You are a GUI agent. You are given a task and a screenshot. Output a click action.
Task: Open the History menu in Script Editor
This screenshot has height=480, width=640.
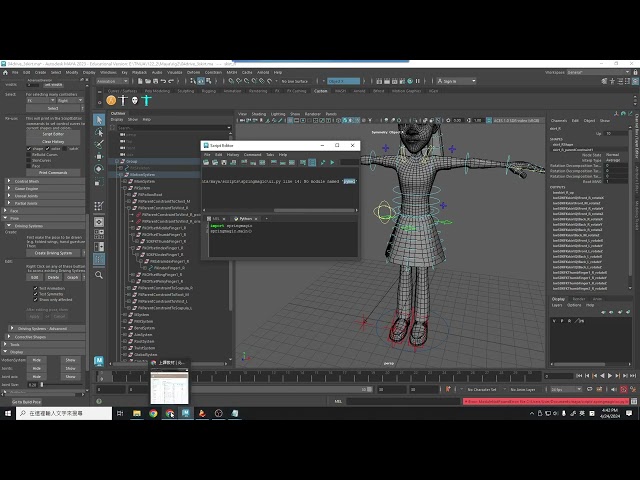pos(233,155)
